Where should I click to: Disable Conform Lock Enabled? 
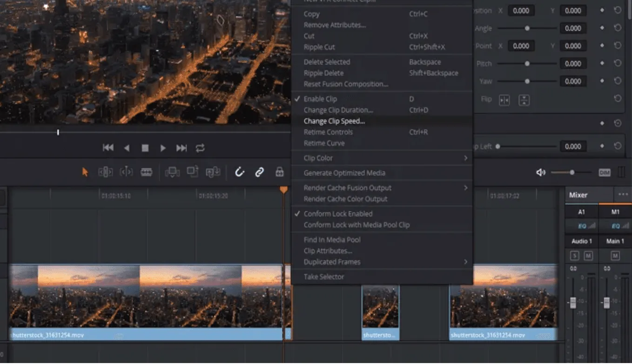tap(338, 214)
